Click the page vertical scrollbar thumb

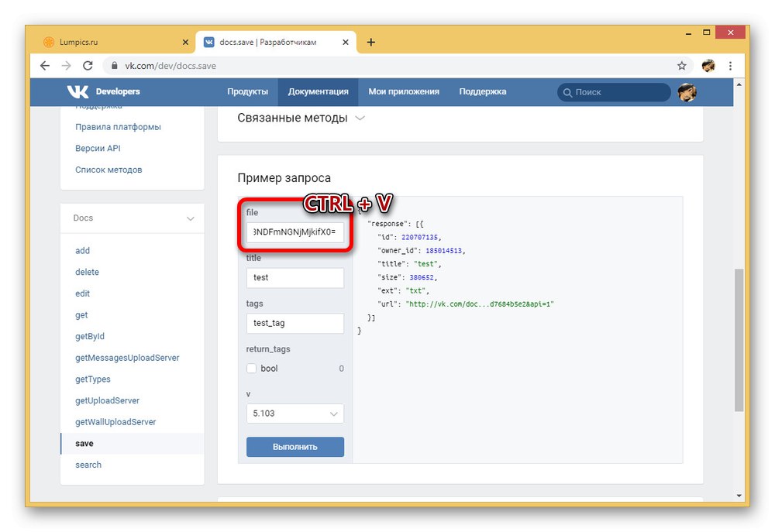[x=739, y=340]
